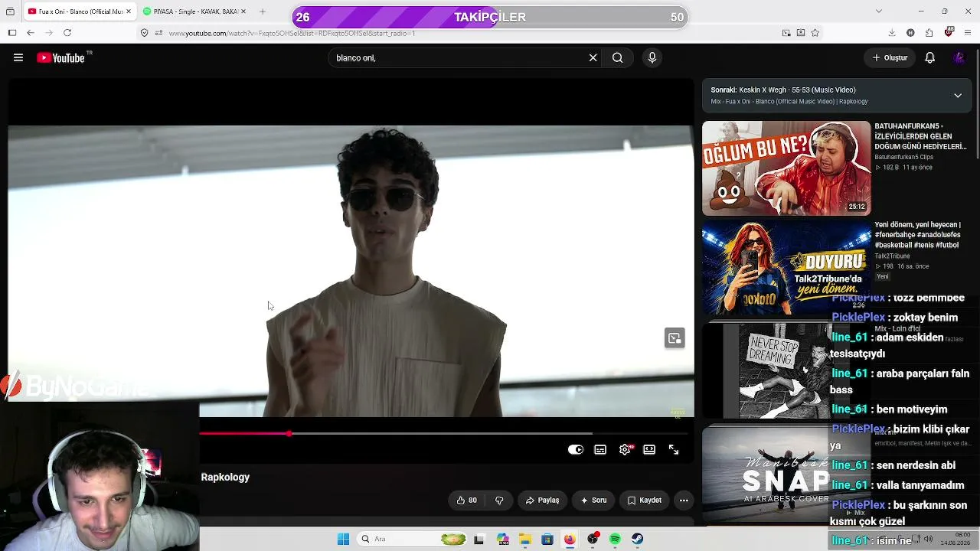Open Task View on the taskbar
The height and width of the screenshot is (551, 980).
[x=479, y=540]
